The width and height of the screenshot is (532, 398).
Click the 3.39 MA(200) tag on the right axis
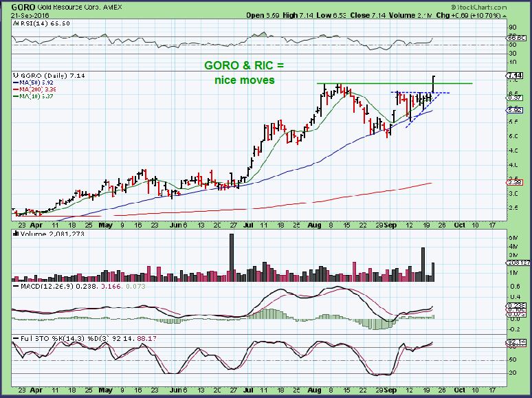pyautogui.click(x=516, y=183)
